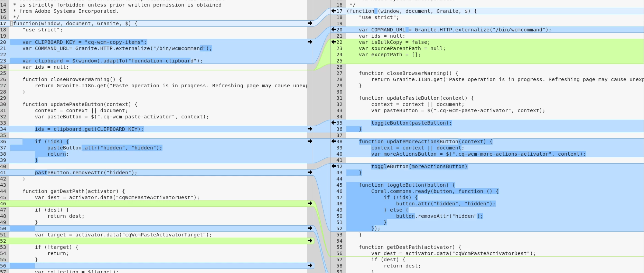
Task: Push left line 41 removeAttr change to right
Action: coord(310,173)
